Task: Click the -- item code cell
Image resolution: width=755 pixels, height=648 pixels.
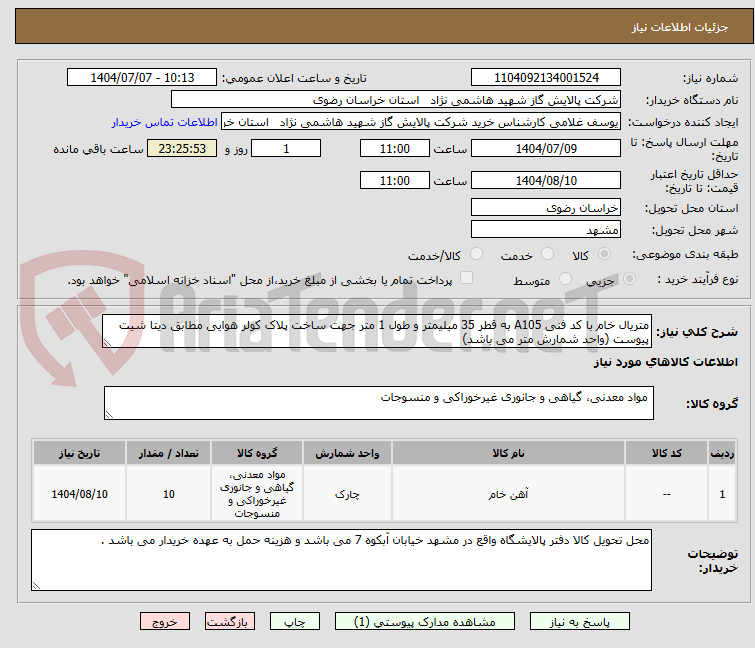Action: point(666,494)
